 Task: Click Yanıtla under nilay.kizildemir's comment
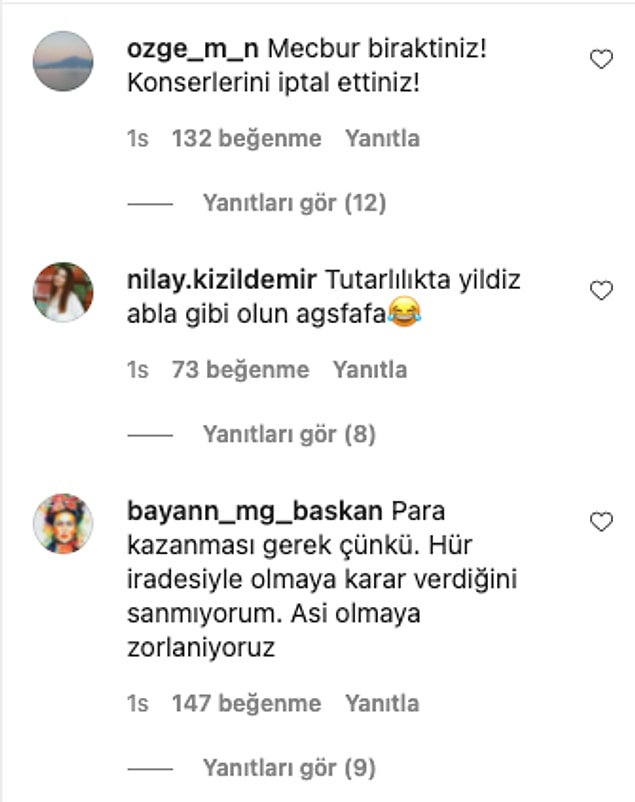click(x=370, y=370)
